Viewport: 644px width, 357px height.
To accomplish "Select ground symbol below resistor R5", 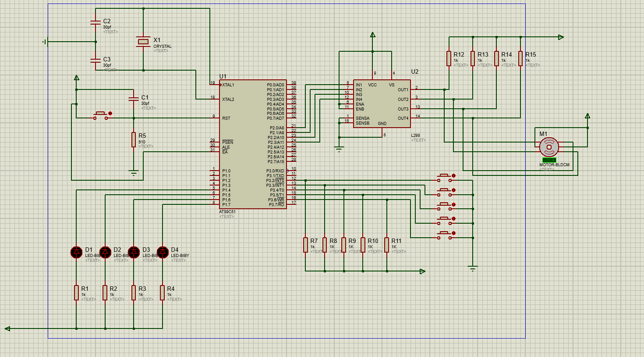I will [134, 172].
